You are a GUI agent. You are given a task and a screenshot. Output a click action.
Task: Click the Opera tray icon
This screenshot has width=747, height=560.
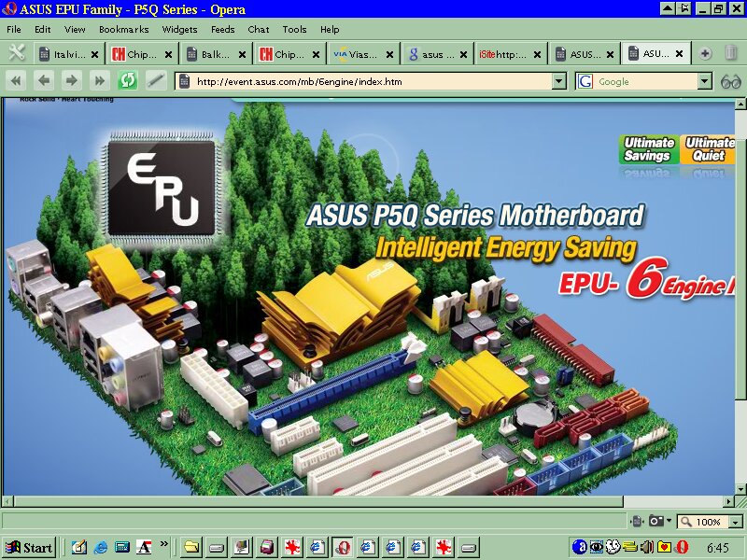click(683, 547)
